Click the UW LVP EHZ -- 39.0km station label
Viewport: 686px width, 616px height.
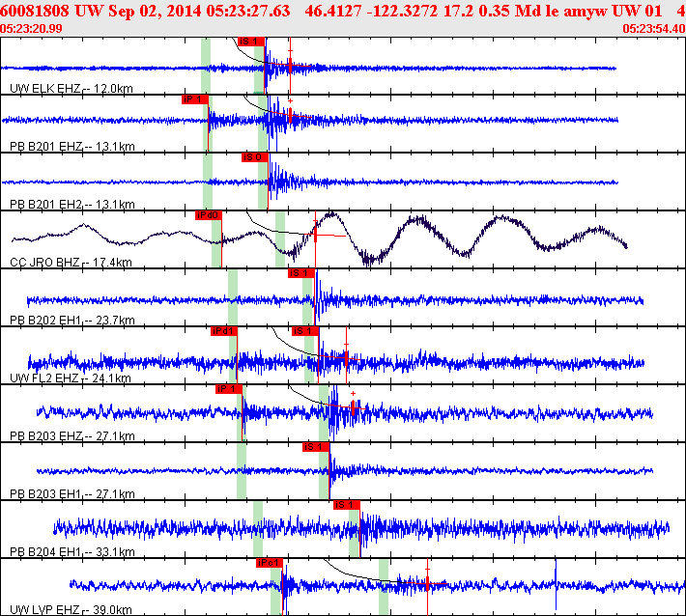[x=71, y=610]
